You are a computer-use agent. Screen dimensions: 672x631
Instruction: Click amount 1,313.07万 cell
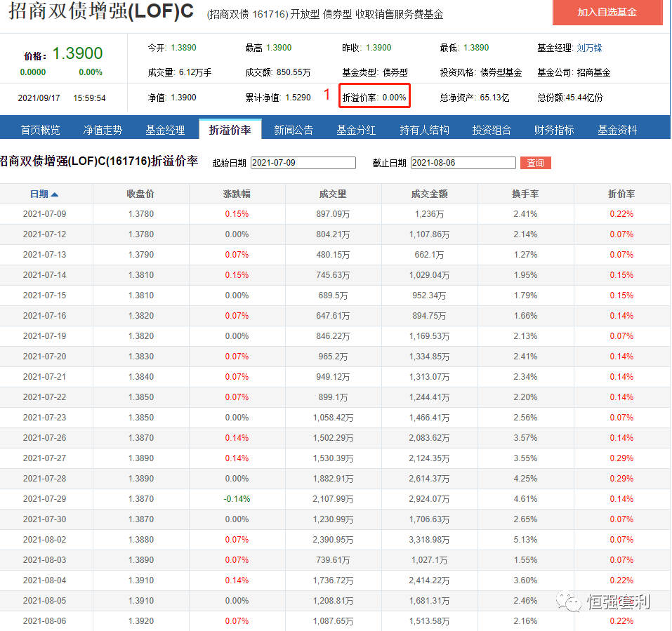pos(429,376)
